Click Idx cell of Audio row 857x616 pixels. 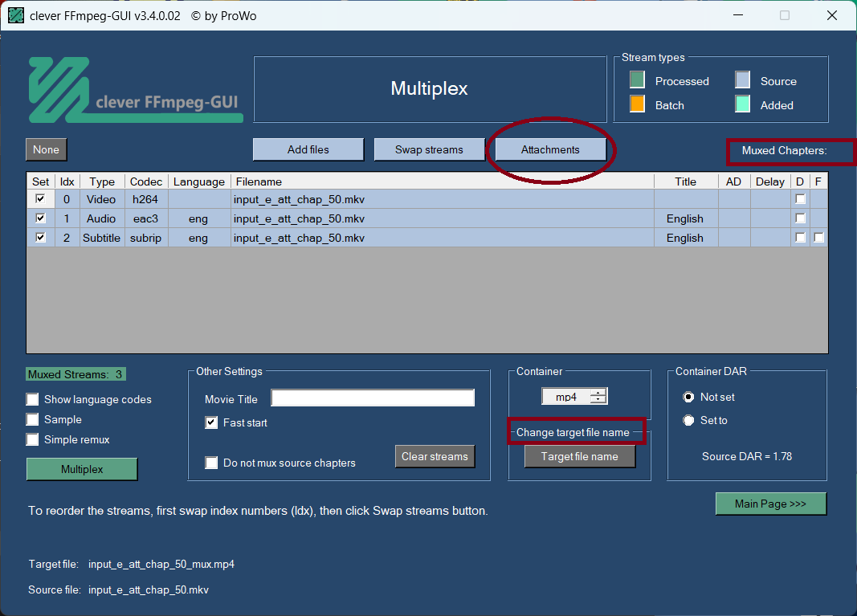67,218
